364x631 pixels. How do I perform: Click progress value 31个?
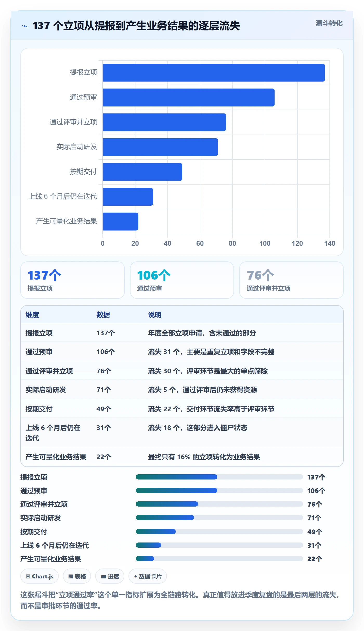pos(314,545)
